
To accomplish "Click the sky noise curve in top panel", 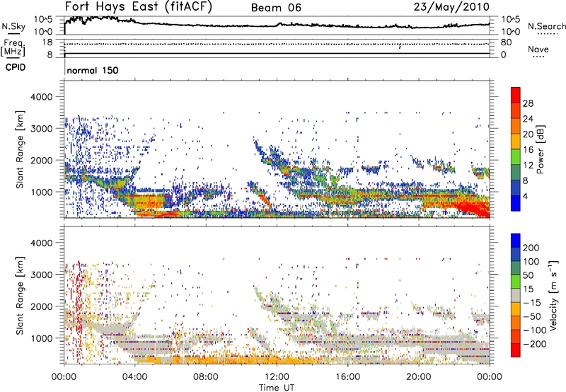I will (x=277, y=25).
